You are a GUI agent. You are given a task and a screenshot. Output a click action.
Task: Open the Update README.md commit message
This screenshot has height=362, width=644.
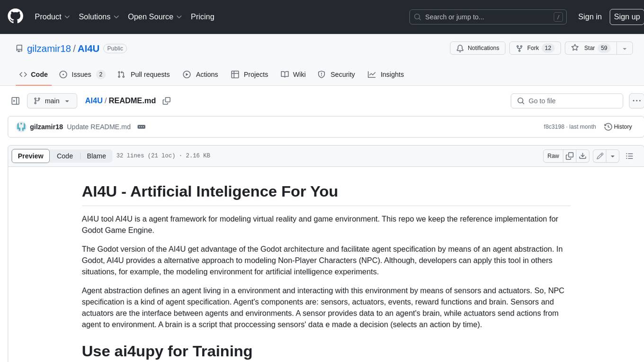pos(98,127)
